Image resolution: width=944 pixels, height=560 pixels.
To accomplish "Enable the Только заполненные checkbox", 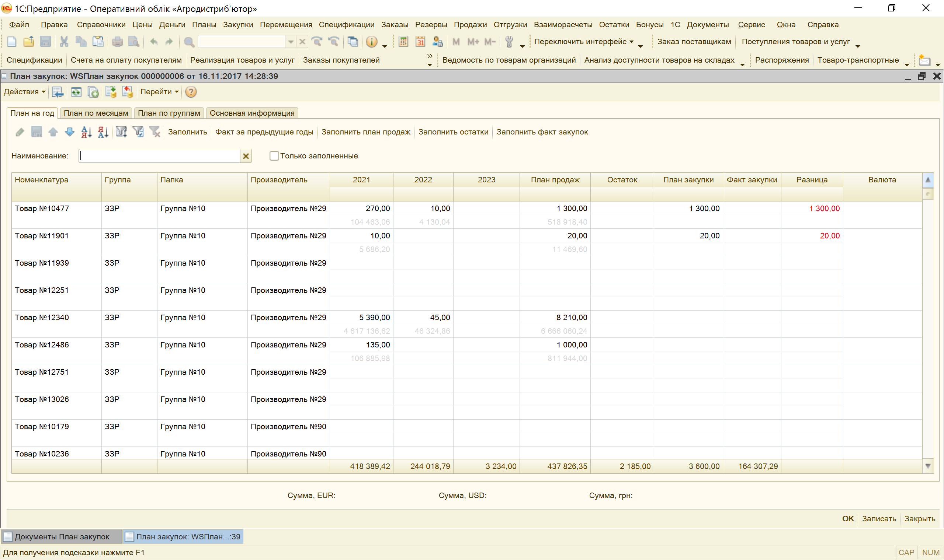I will coord(274,156).
